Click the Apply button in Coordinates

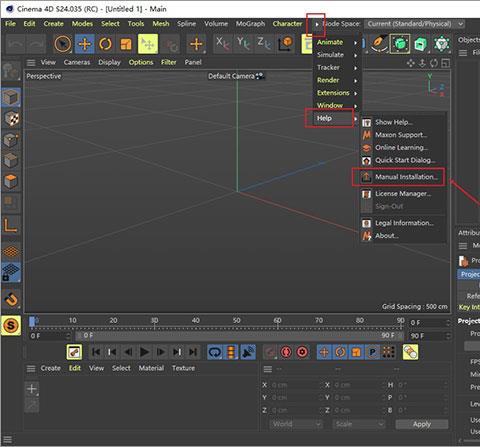[422, 424]
